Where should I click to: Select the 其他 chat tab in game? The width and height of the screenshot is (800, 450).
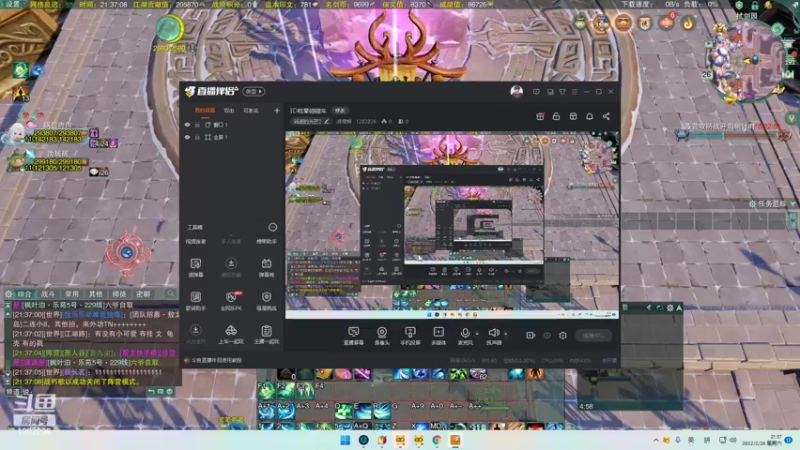click(95, 294)
